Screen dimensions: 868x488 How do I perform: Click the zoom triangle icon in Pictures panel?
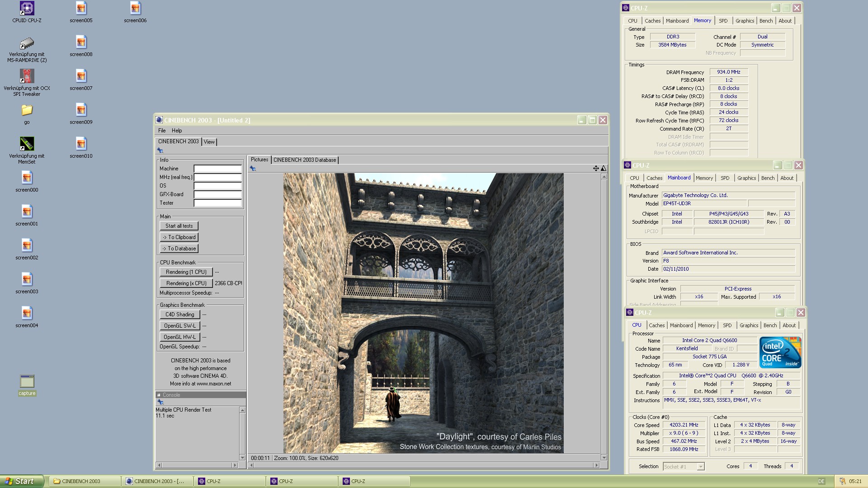coord(603,169)
